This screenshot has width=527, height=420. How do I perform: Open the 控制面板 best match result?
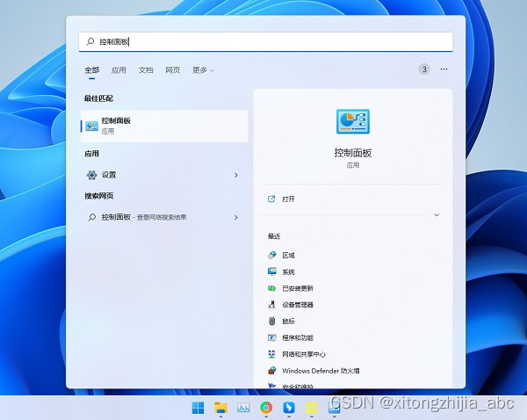pos(164,126)
